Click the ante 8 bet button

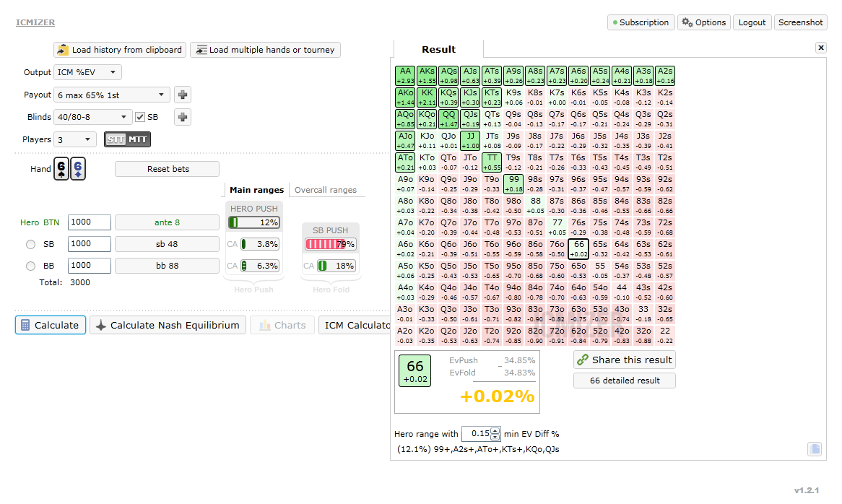point(167,222)
